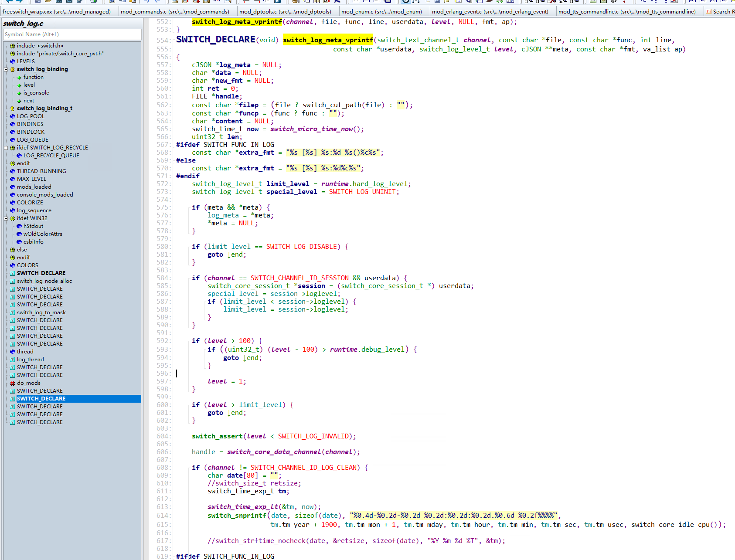The height and width of the screenshot is (560, 735).
Task: Click switch_assert call on line 604
Action: pos(217,436)
